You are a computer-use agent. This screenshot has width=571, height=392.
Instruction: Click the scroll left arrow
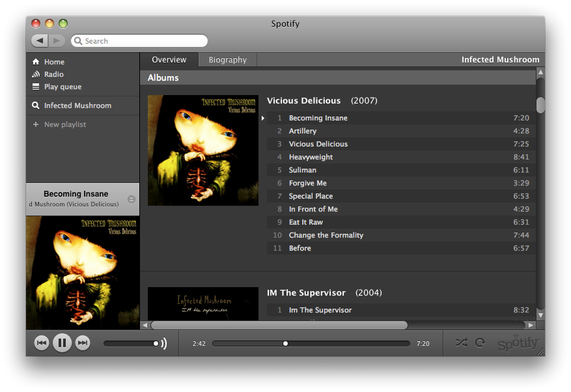[x=145, y=326]
